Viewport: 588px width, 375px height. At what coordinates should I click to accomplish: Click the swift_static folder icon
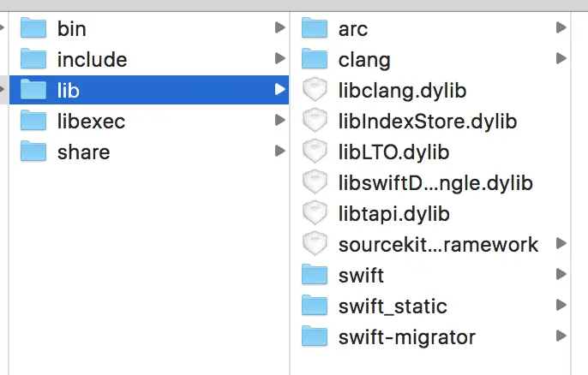315,306
